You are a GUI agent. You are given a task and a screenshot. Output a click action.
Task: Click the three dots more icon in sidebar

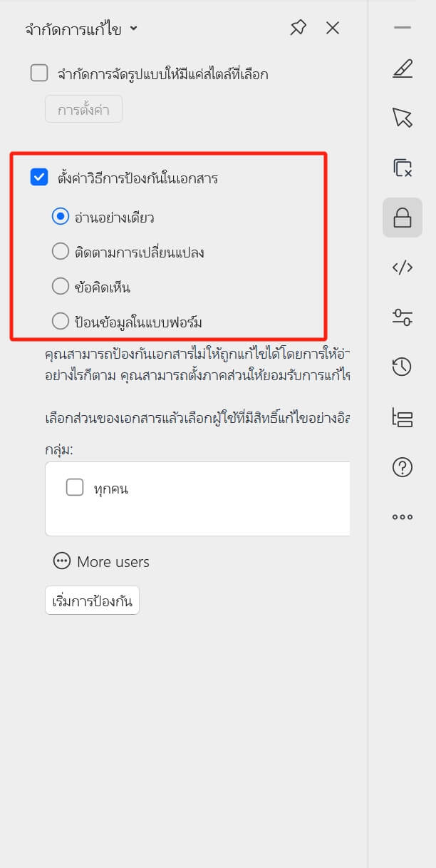[403, 517]
